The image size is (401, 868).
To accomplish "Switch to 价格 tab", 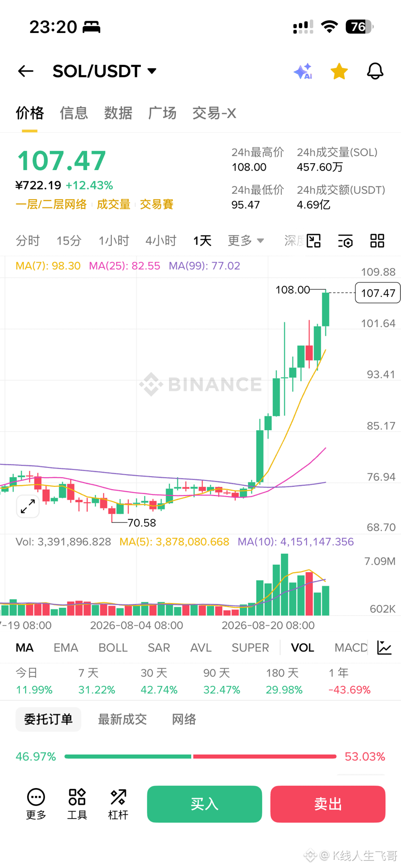I will [x=30, y=113].
